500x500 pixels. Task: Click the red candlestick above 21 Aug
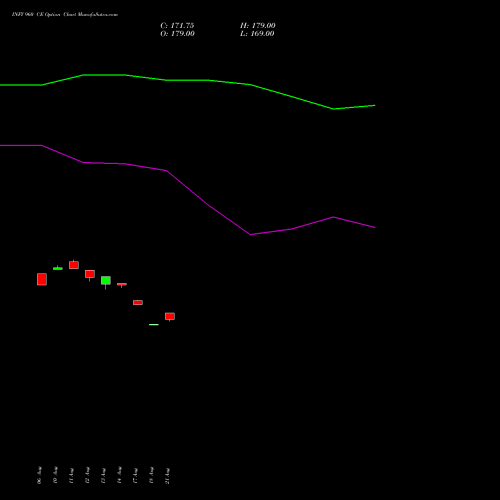(x=170, y=316)
